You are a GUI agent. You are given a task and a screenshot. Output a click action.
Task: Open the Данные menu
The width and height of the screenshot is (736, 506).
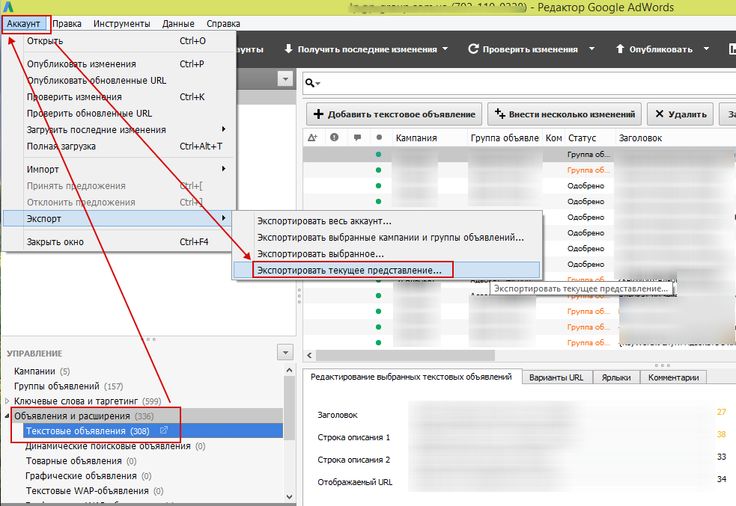pyautogui.click(x=178, y=23)
